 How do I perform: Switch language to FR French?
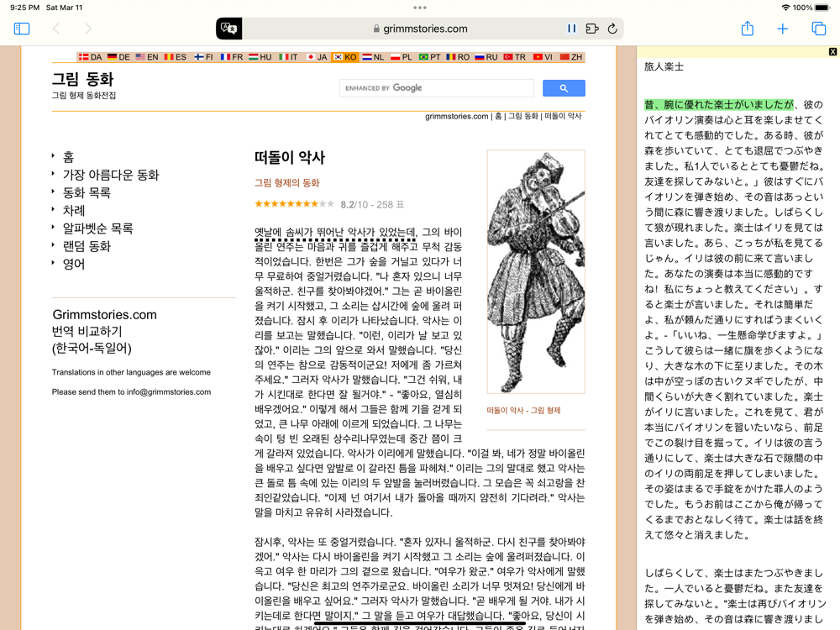232,57
